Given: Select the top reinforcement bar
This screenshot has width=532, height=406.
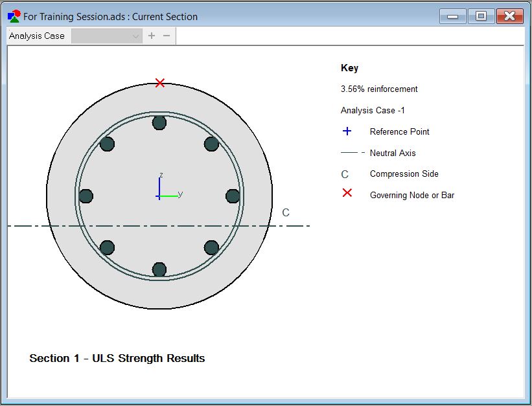Looking at the screenshot, I should pos(159,122).
